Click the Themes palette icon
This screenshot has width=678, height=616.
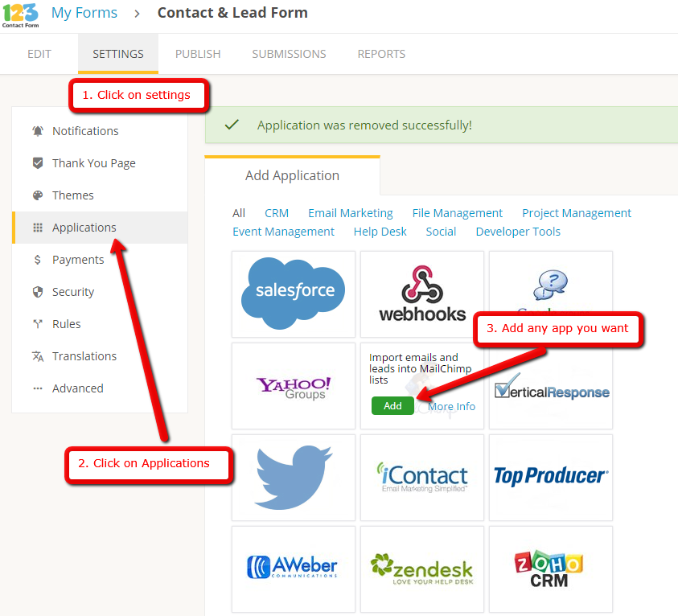[38, 195]
